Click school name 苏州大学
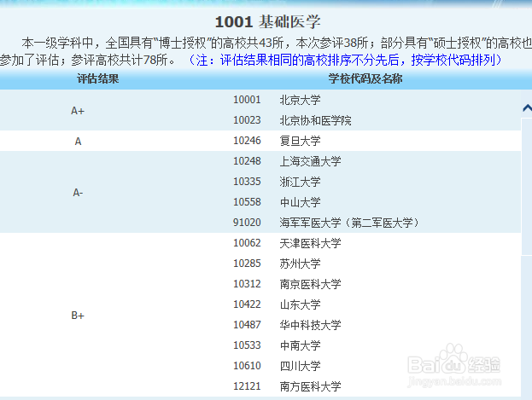Viewport: 532px width, 400px height. [300, 264]
